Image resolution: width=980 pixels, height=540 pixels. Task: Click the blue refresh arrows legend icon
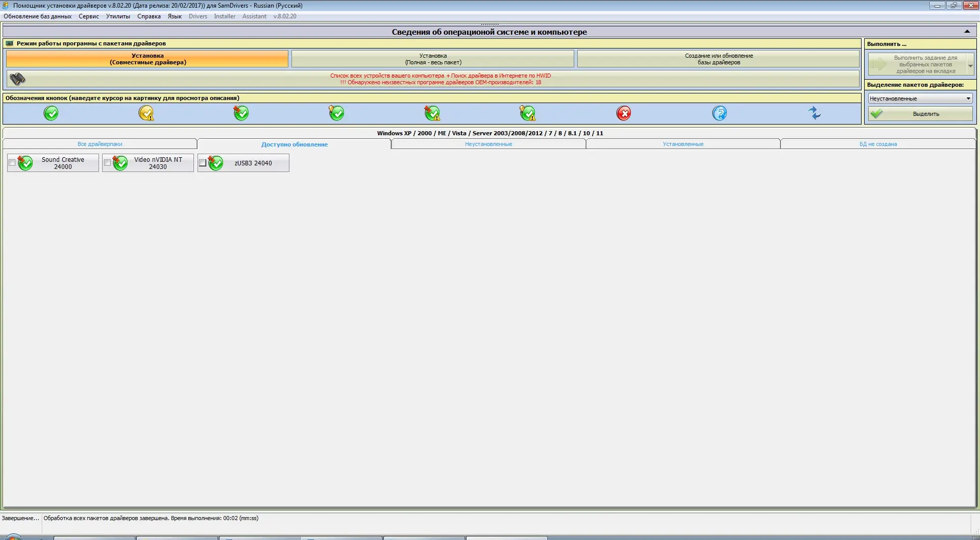815,113
